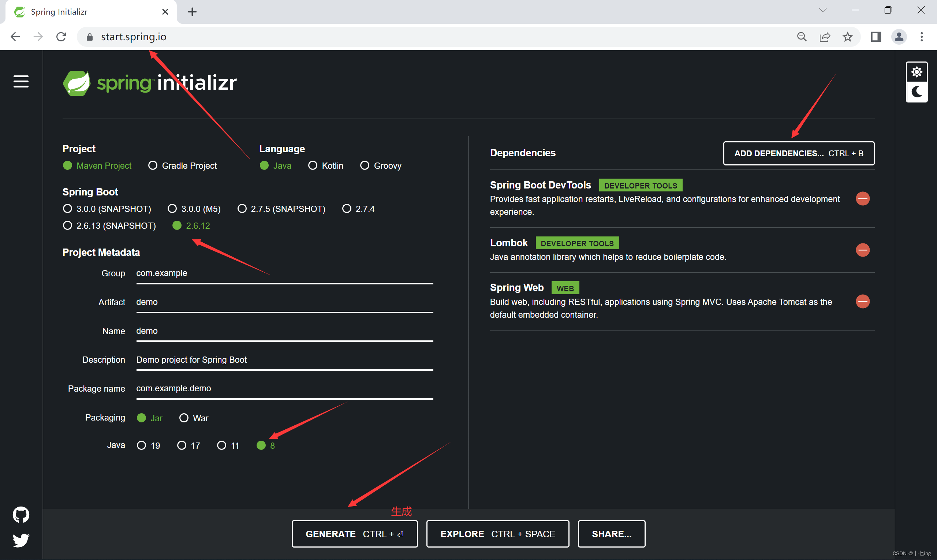The image size is (937, 560).
Task: Select Java version 8
Action: click(266, 445)
